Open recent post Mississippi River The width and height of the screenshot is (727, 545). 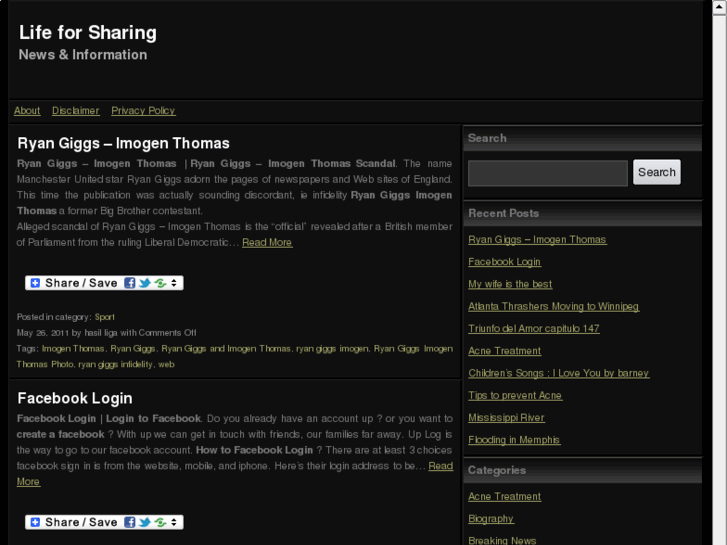pyautogui.click(x=506, y=417)
